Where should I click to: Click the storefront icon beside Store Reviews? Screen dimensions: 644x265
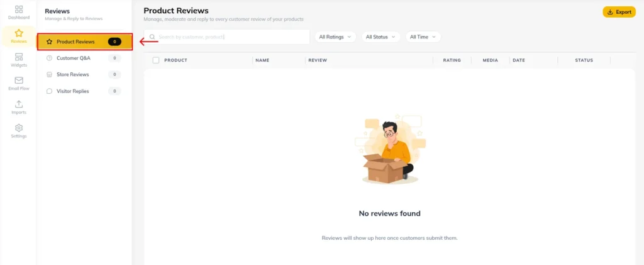coord(49,75)
